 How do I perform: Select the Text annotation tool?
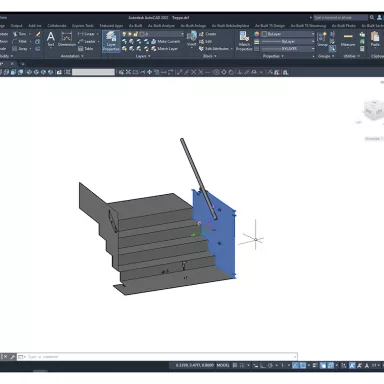[51, 39]
